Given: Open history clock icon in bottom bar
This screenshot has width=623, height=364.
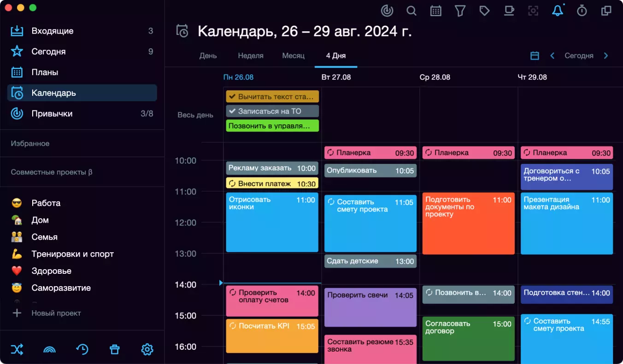Looking at the screenshot, I should point(82,350).
